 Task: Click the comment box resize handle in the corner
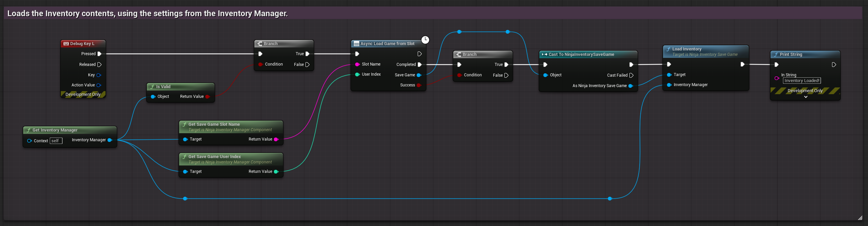pos(860,218)
